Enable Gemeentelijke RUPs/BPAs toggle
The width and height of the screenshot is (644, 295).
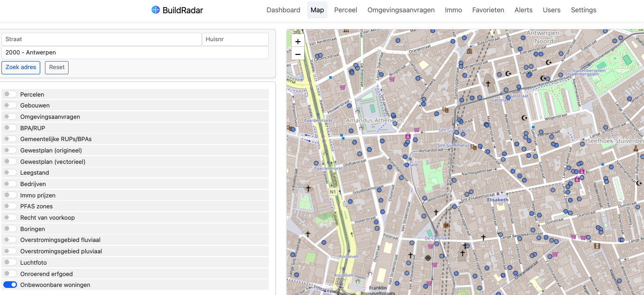tap(10, 139)
